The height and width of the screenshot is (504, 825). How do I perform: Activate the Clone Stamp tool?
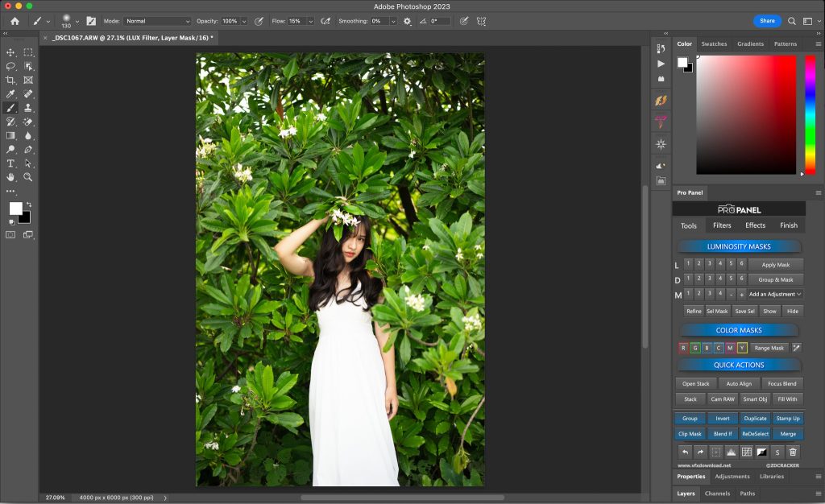point(28,107)
